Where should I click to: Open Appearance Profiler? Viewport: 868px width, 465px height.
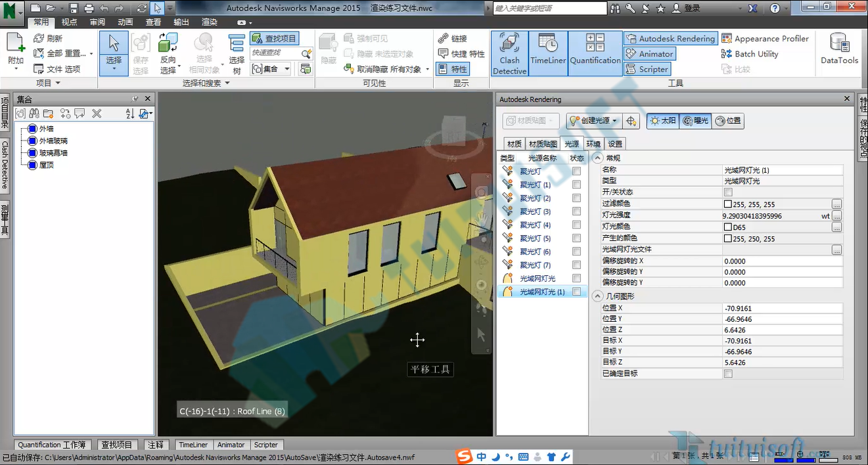pos(765,39)
